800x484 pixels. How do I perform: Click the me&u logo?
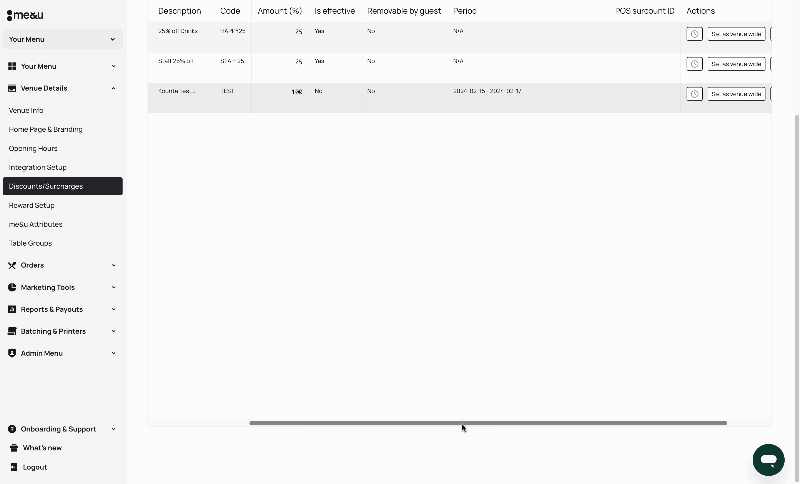pyautogui.click(x=25, y=15)
